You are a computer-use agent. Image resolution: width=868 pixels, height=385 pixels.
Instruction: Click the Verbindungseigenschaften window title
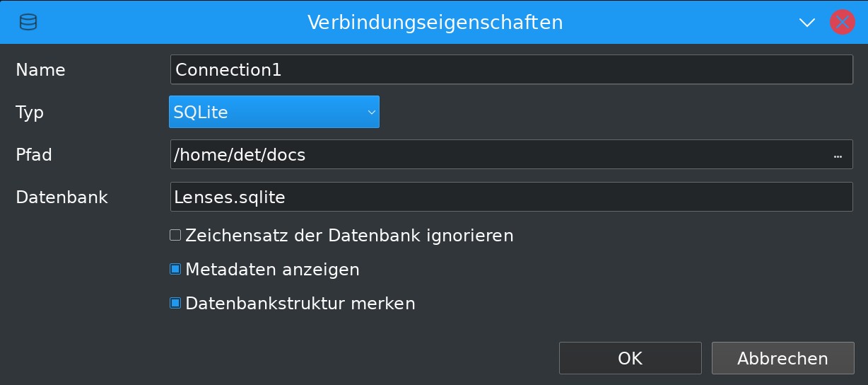435,23
